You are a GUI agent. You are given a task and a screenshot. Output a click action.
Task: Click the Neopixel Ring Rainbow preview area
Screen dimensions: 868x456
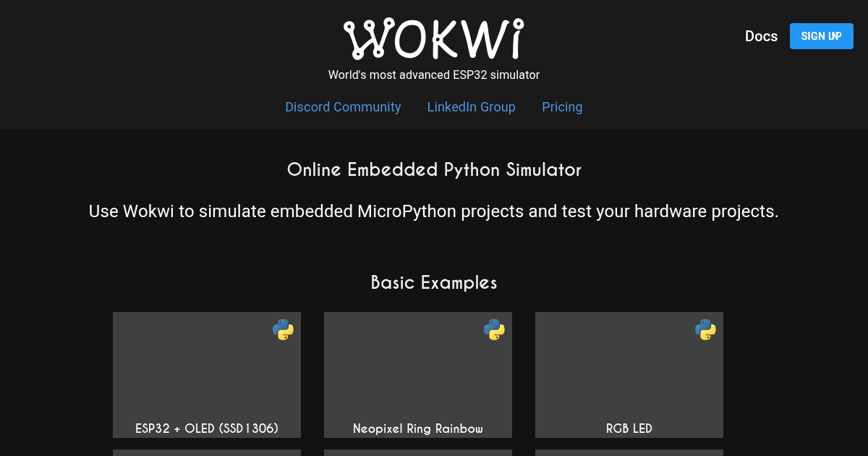tap(418, 369)
